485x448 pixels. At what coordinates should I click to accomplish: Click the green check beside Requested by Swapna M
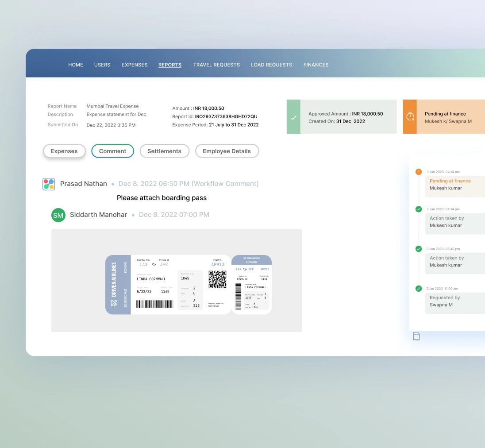(418, 288)
